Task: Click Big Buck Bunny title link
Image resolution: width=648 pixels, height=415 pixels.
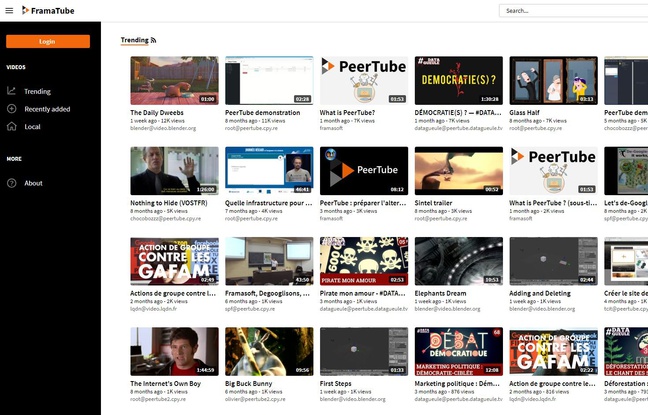Action: pos(249,384)
